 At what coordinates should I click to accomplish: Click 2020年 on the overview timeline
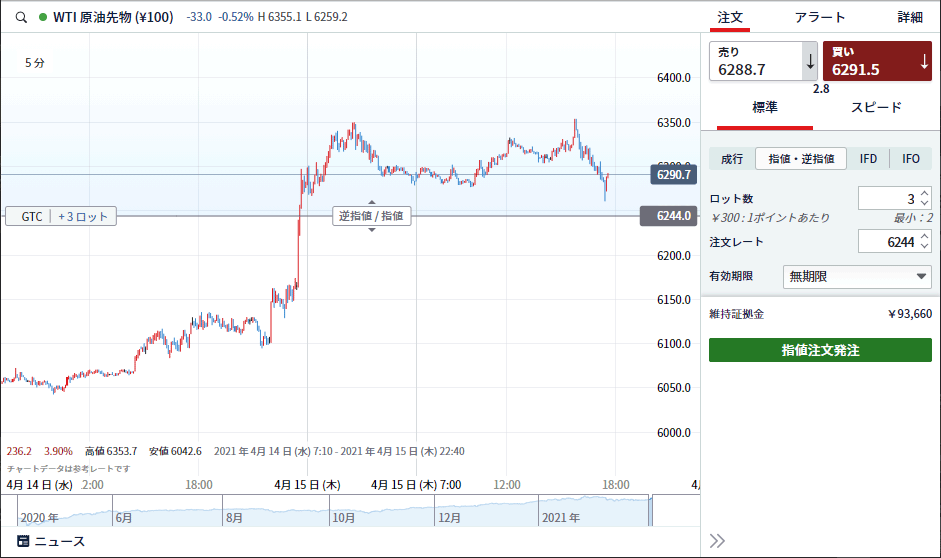[x=40, y=518]
